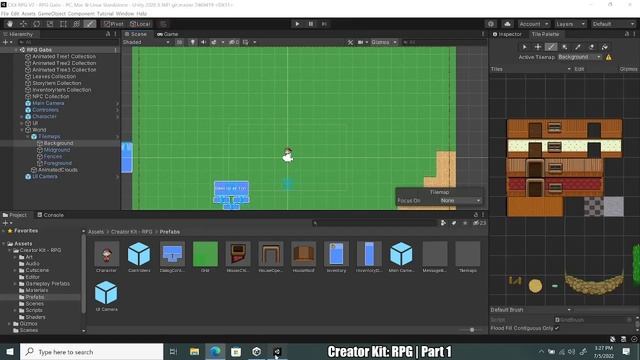640x360 pixels.
Task: Toggle Pivot handle position
Action: 114,24
